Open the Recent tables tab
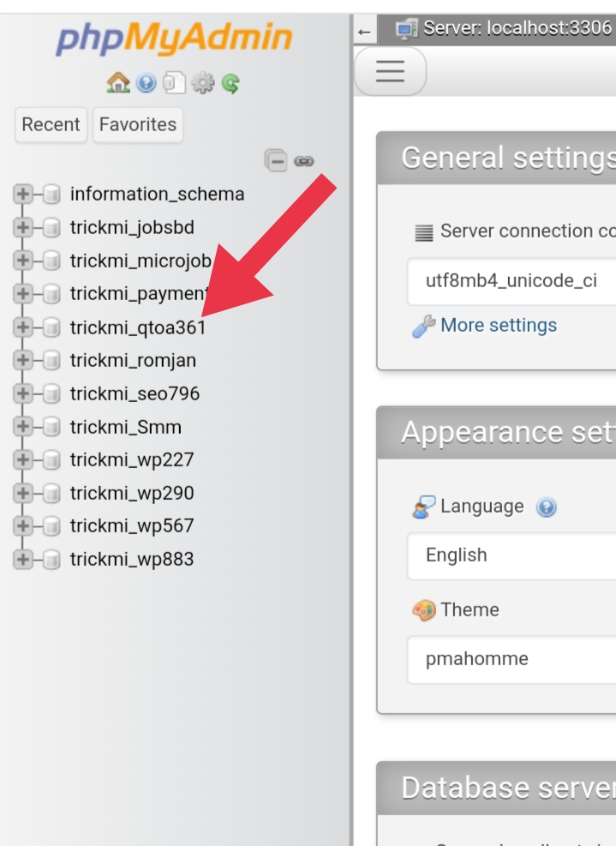 (x=51, y=124)
